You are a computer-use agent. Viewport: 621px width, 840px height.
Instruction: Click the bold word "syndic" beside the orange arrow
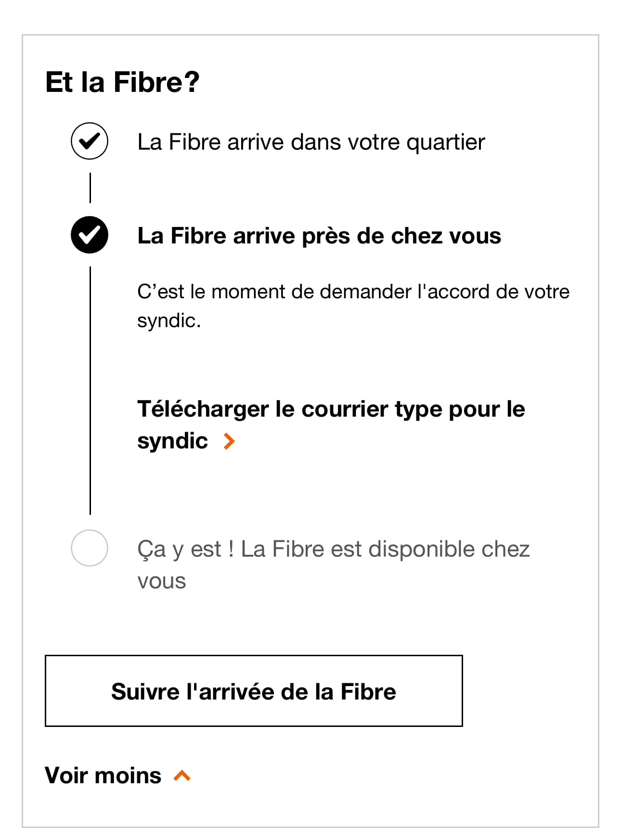tap(172, 441)
